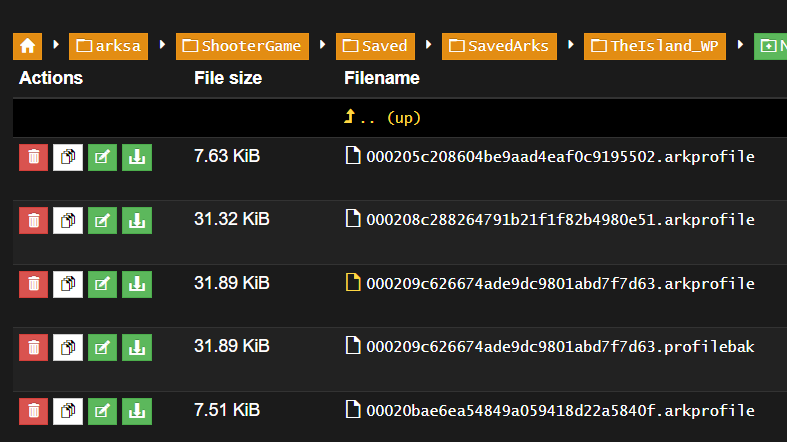Viewport: 787px width, 442px height.
Task: Open the arksa breadcrumb folder
Action: (x=109, y=46)
